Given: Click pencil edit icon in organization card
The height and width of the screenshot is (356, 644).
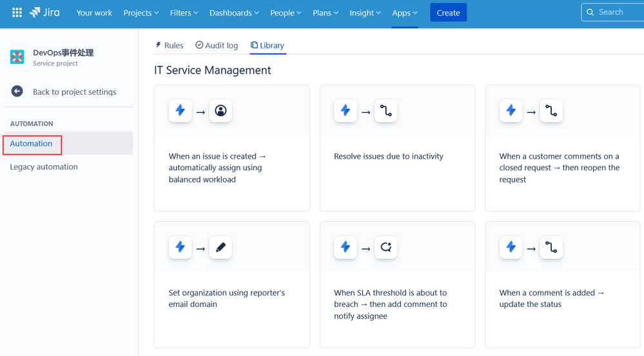Looking at the screenshot, I should 220,247.
